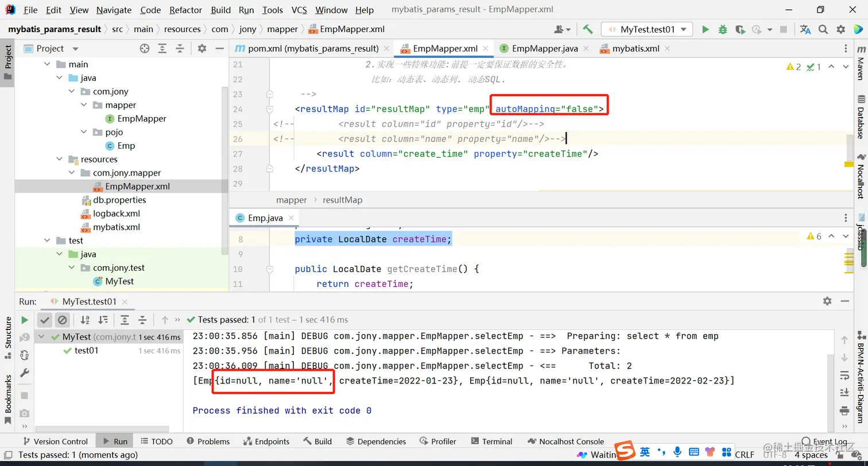Screen dimensions: 868x466
Task: Toggle Show Ignored tests filter
Action: 63,320
